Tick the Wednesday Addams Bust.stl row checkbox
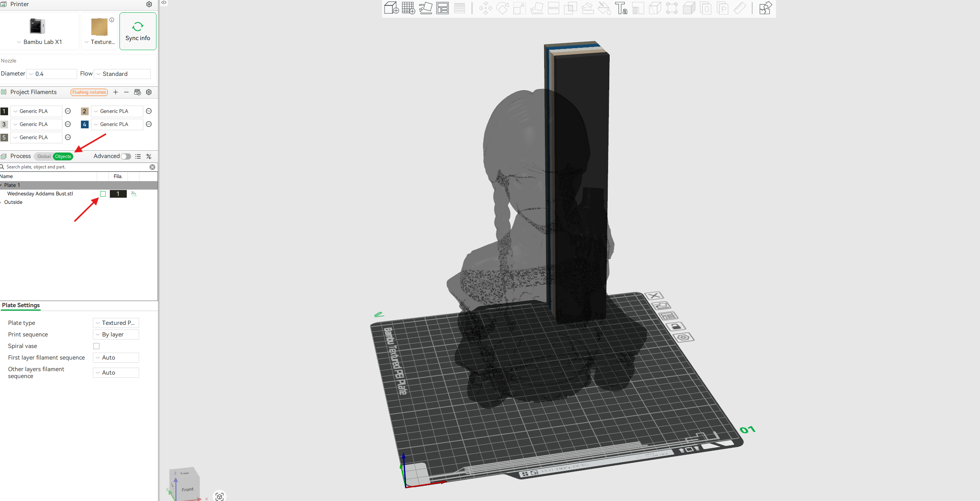 [x=103, y=194]
